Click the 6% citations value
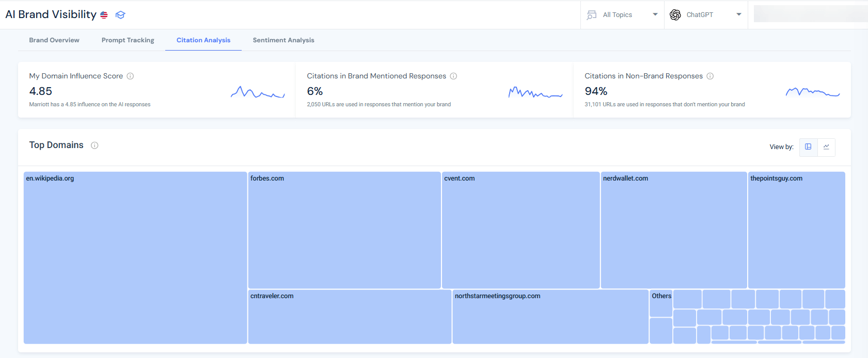Screen dimensions: 868x358 pyautogui.click(x=315, y=91)
